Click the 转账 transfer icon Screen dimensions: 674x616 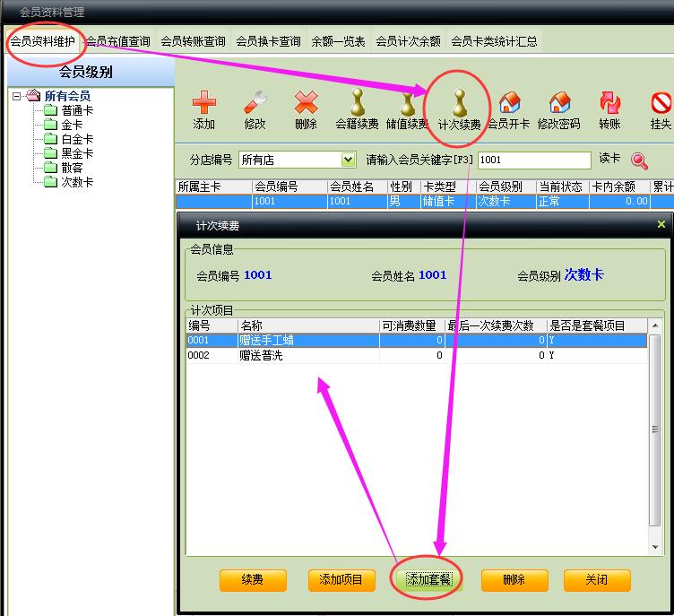610,103
